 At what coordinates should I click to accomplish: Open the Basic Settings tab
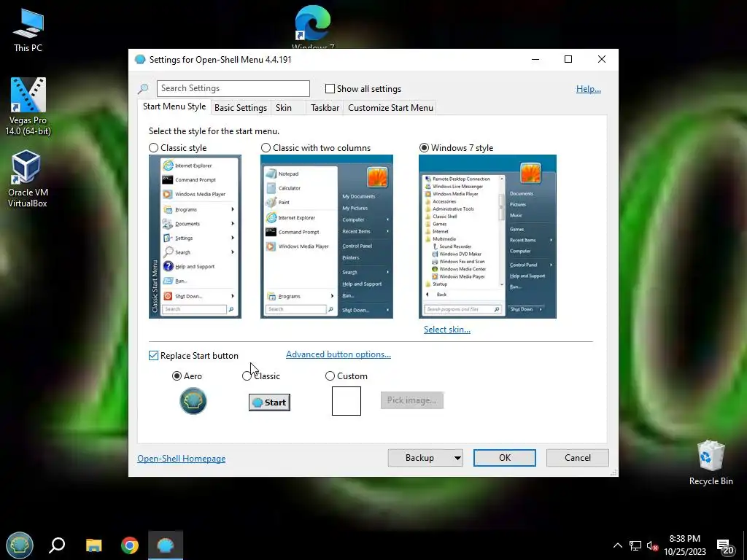tap(241, 108)
